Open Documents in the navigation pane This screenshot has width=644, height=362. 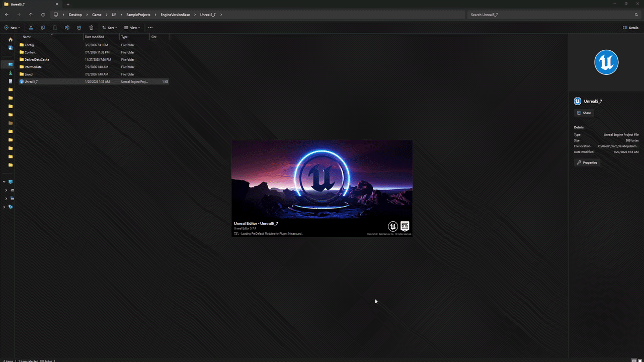coord(11,81)
